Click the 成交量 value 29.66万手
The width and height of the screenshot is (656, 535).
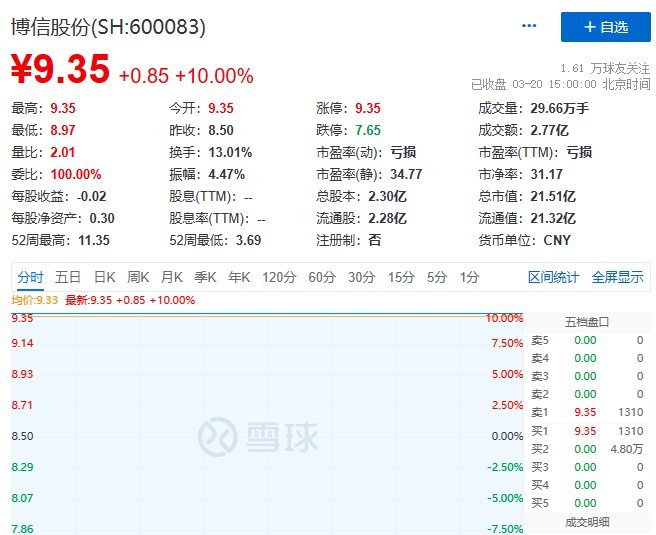tap(559, 108)
